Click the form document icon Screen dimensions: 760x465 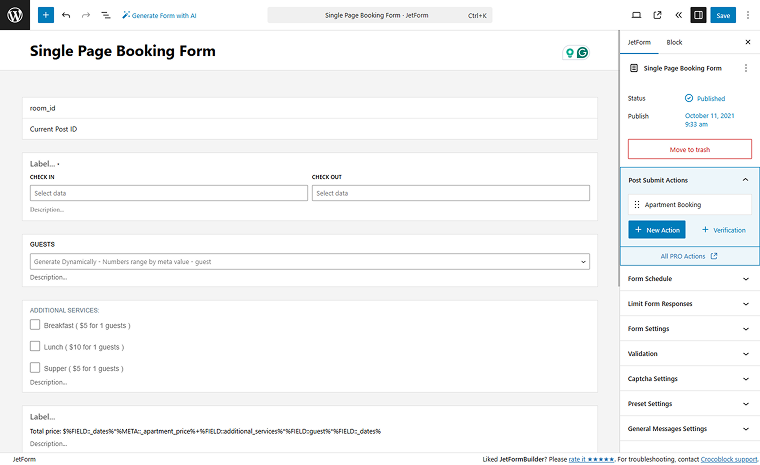tap(633, 68)
